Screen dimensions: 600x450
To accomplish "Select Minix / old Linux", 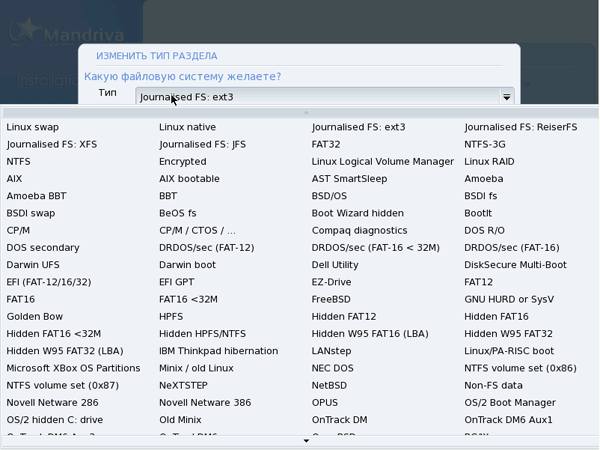I will click(196, 368).
